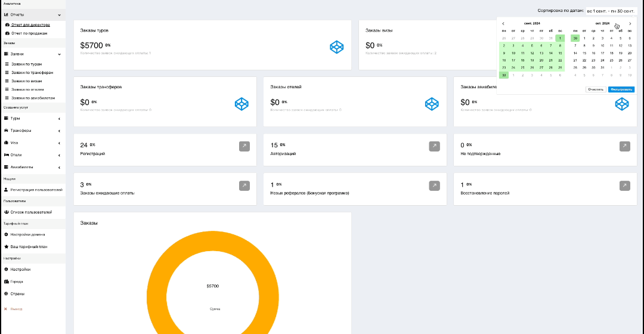Open Заявки по визам in sidebar
Viewport: 644px width, 334px height.
27,81
